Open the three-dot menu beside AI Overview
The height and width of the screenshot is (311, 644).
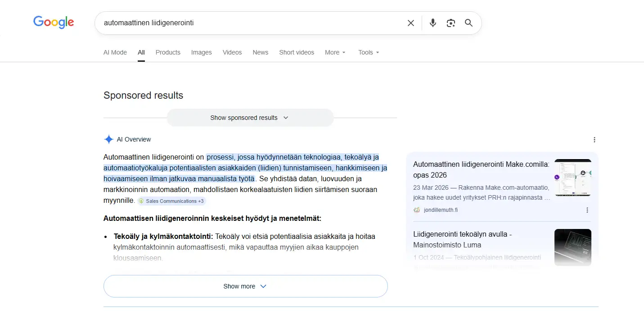(x=594, y=140)
